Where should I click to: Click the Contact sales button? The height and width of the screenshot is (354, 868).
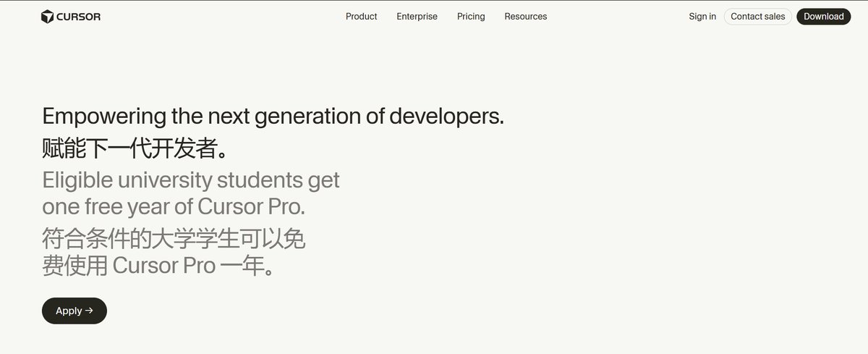point(757,17)
